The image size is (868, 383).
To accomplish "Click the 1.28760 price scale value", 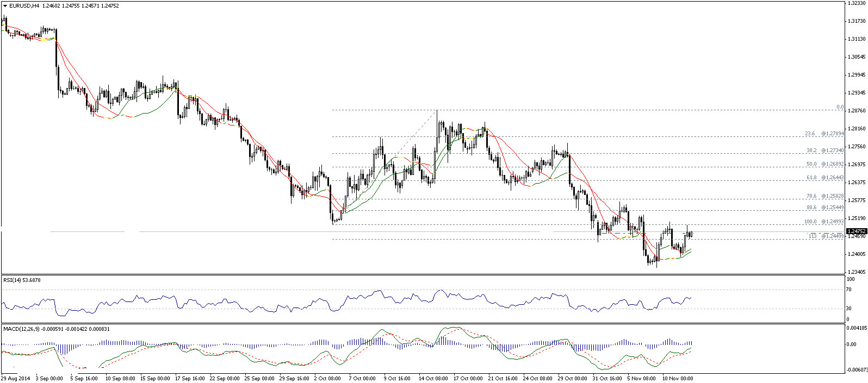I will (x=857, y=111).
